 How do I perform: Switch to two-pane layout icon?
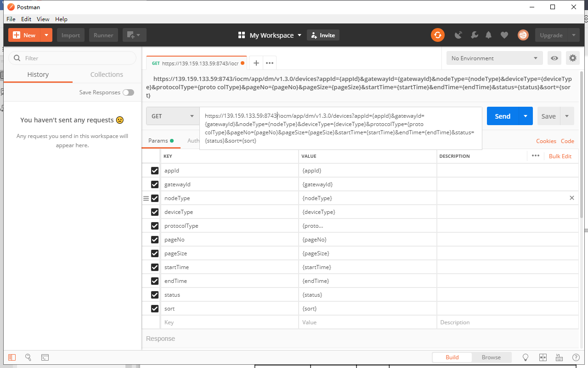click(x=543, y=357)
